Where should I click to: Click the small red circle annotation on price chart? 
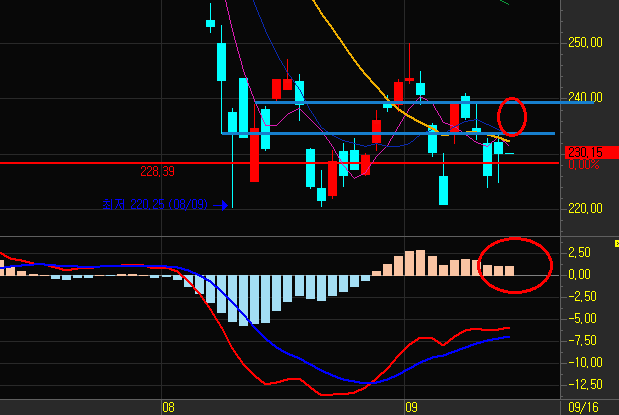tap(512, 116)
